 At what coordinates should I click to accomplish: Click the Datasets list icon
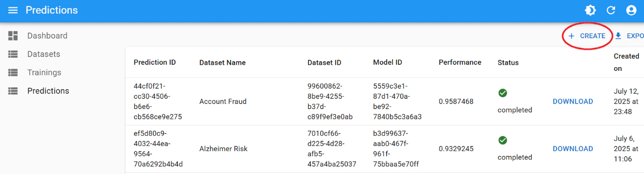click(13, 54)
